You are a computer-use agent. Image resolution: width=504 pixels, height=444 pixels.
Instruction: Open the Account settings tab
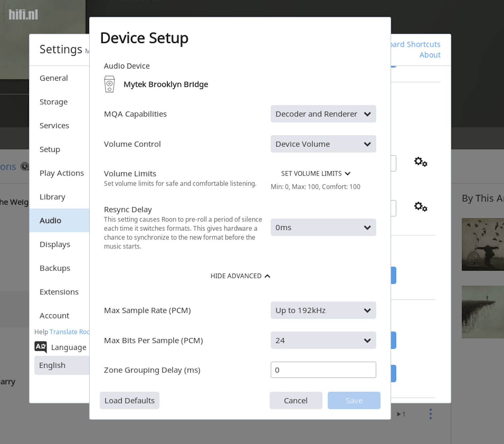coord(59,316)
